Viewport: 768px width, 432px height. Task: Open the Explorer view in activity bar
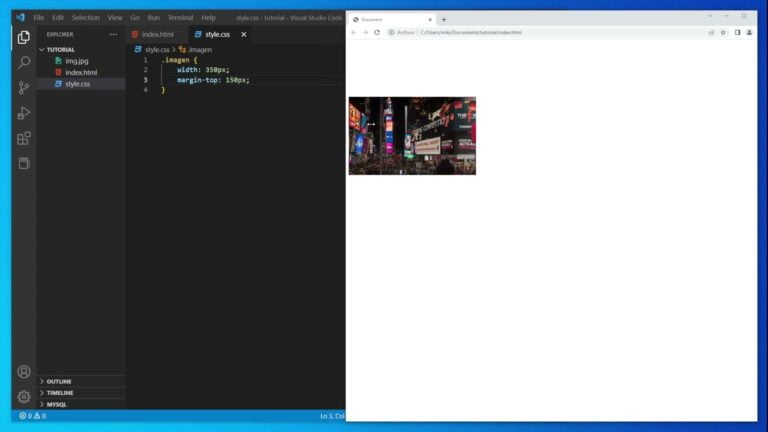click(24, 37)
